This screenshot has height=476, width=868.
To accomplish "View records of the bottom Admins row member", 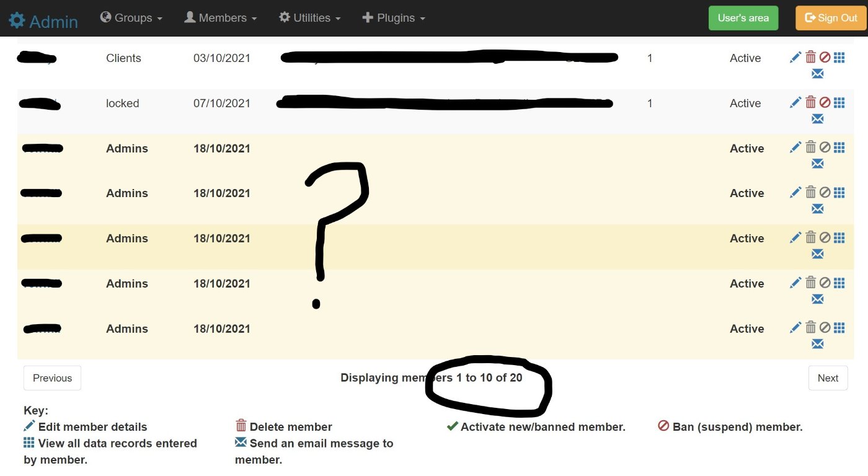I will [x=839, y=328].
